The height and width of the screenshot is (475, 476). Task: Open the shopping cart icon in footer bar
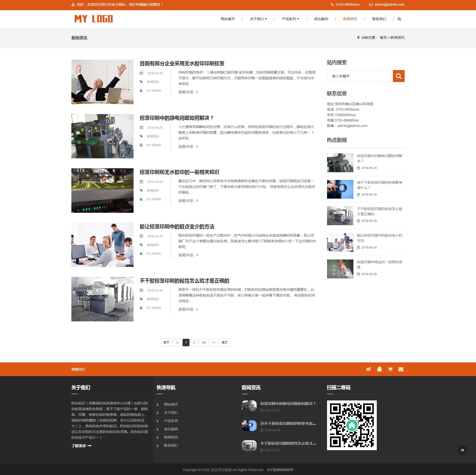390,369
